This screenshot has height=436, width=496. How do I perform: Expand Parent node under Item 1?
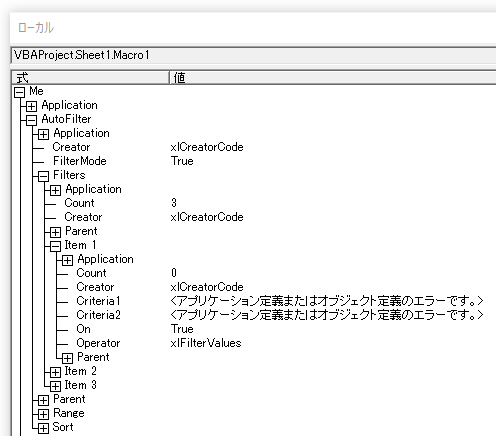pyautogui.click(x=67, y=358)
